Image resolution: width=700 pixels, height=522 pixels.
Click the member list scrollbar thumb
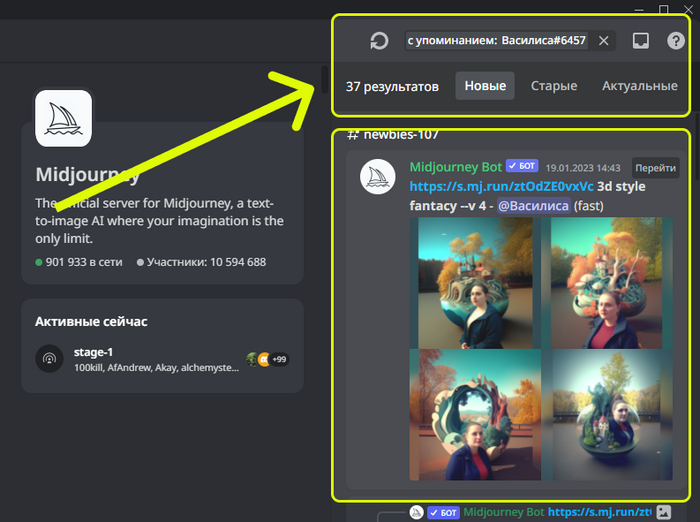(325, 79)
